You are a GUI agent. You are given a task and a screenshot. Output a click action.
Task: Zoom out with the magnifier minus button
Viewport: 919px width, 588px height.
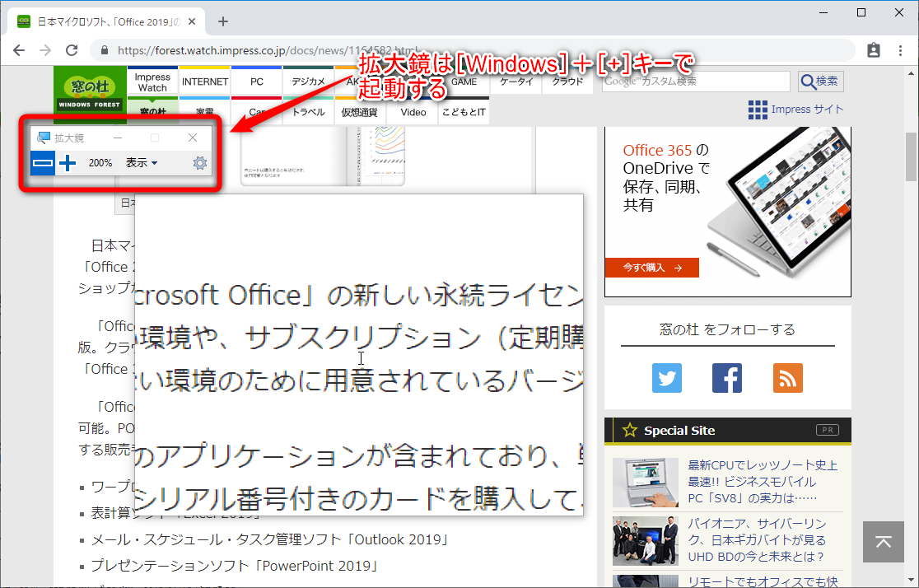[x=42, y=163]
